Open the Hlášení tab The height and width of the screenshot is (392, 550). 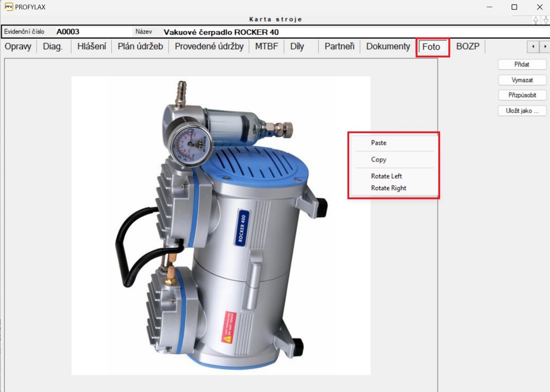point(92,46)
